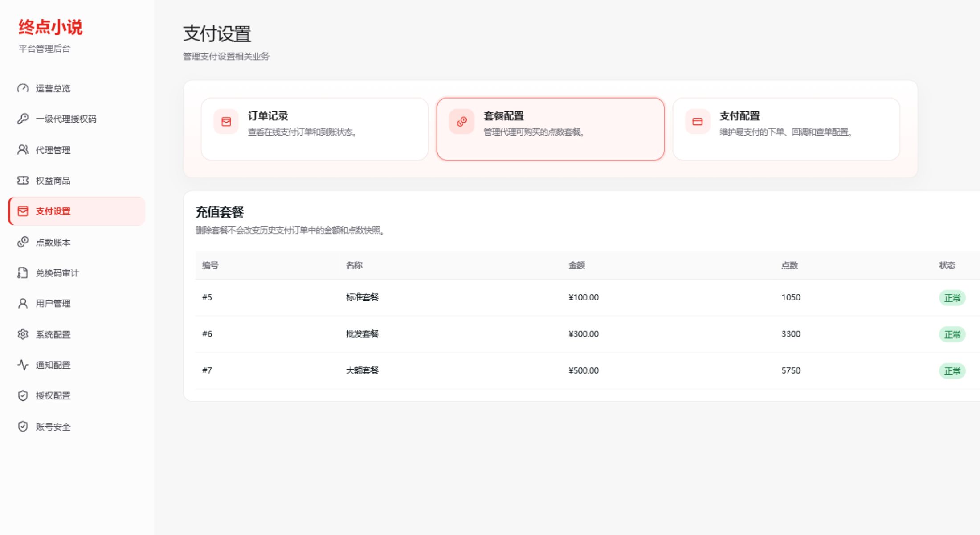Click package number #7

(x=207, y=370)
